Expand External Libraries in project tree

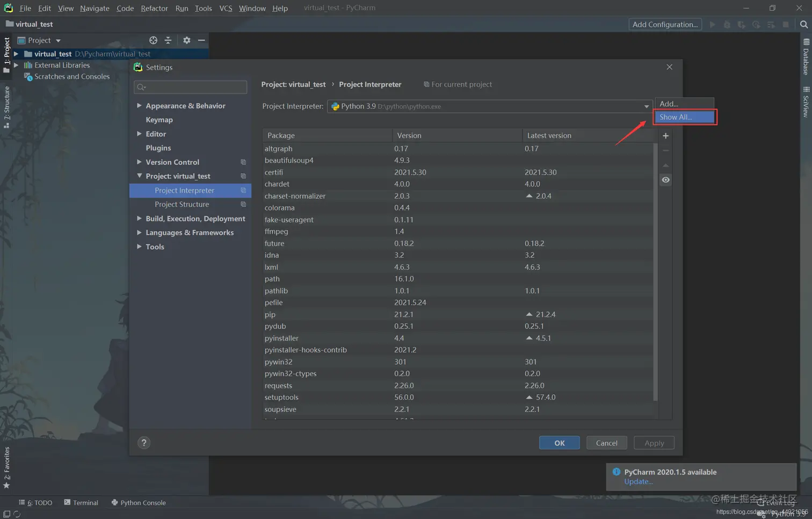click(x=16, y=65)
